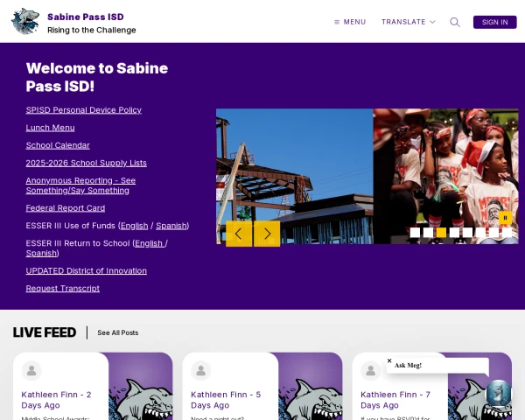This screenshot has width=525, height=420.
Task: Open 2025-2026 School Supply Lists link
Action: pyautogui.click(x=86, y=163)
